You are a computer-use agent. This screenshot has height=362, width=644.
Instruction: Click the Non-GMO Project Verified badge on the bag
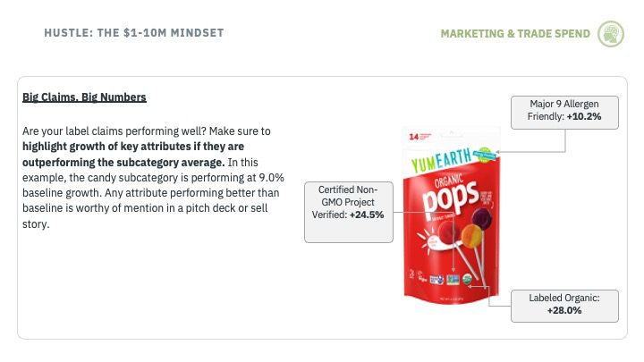(x=453, y=280)
